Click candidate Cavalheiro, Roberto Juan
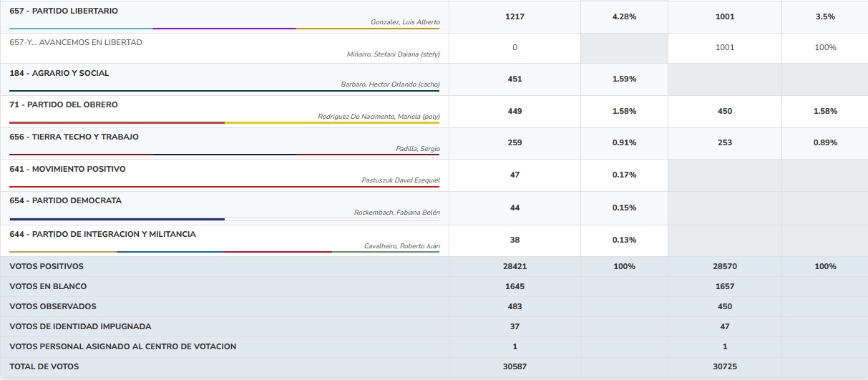Image resolution: width=868 pixels, height=380 pixels. pyautogui.click(x=402, y=246)
